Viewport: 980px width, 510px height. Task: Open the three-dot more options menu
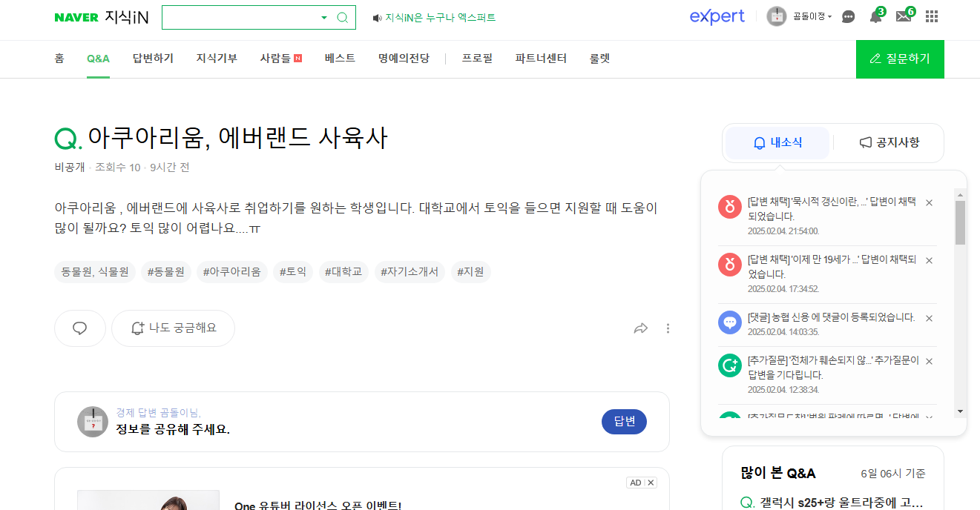(x=668, y=328)
